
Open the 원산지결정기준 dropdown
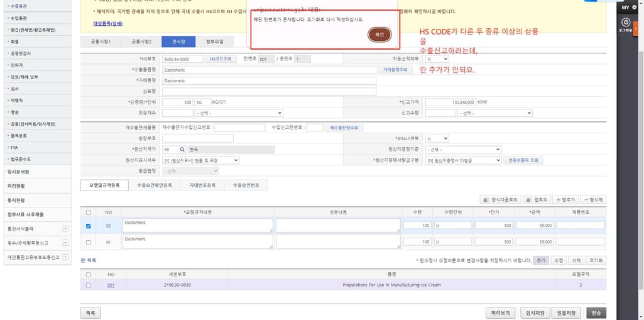[463, 150]
